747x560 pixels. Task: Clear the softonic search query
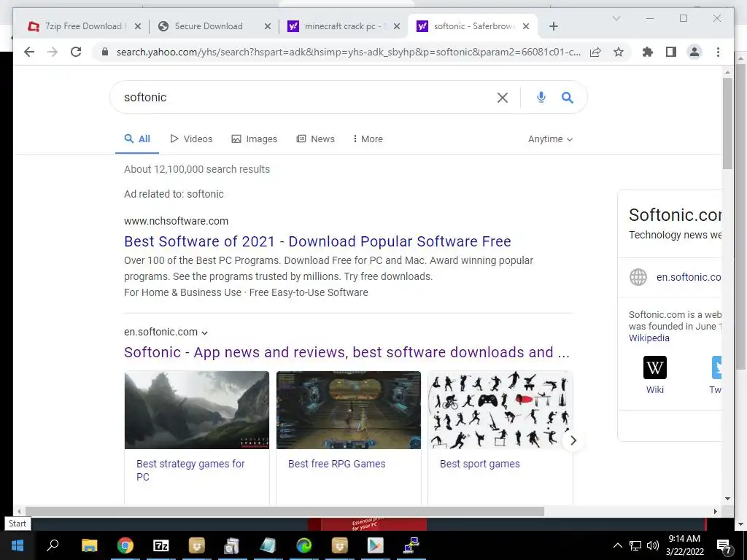click(x=502, y=98)
